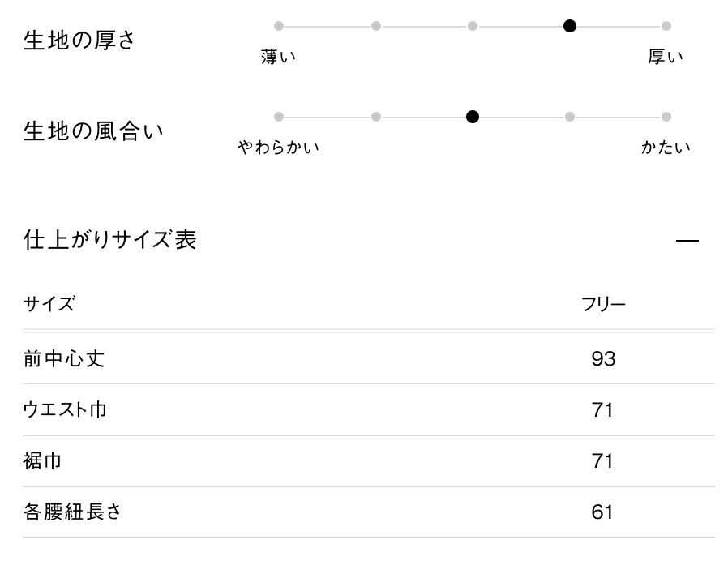Click the フリー size column header
This screenshot has height=561, width=728.
pos(603,305)
